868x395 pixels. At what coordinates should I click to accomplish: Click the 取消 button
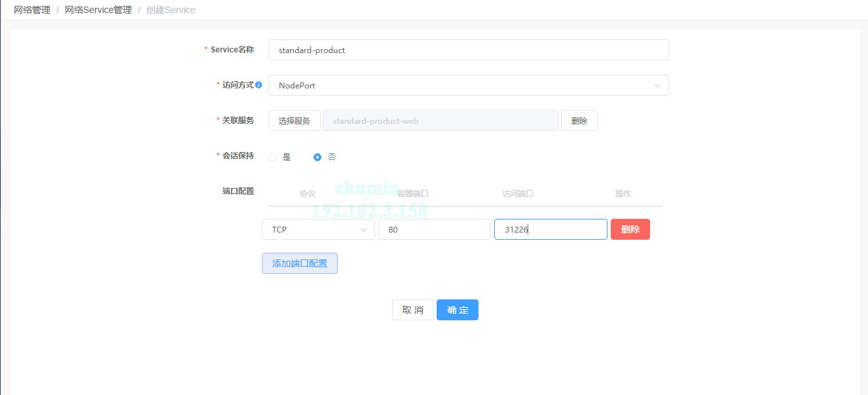(x=413, y=310)
